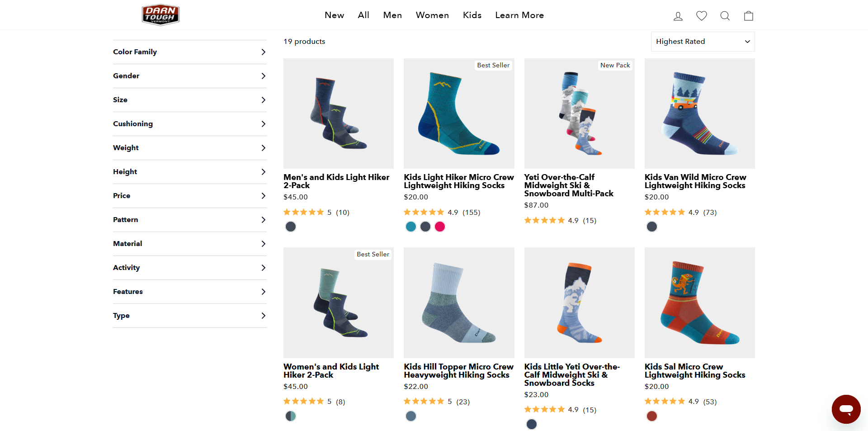Image resolution: width=868 pixels, height=431 pixels.
Task: Click the Darn Tough Vermont logo
Action: (x=160, y=15)
